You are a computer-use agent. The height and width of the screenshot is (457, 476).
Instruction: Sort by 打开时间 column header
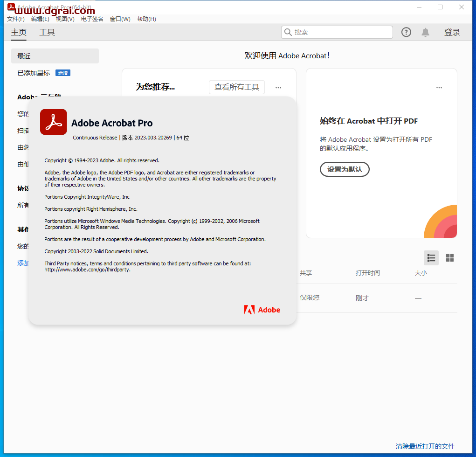[368, 273]
